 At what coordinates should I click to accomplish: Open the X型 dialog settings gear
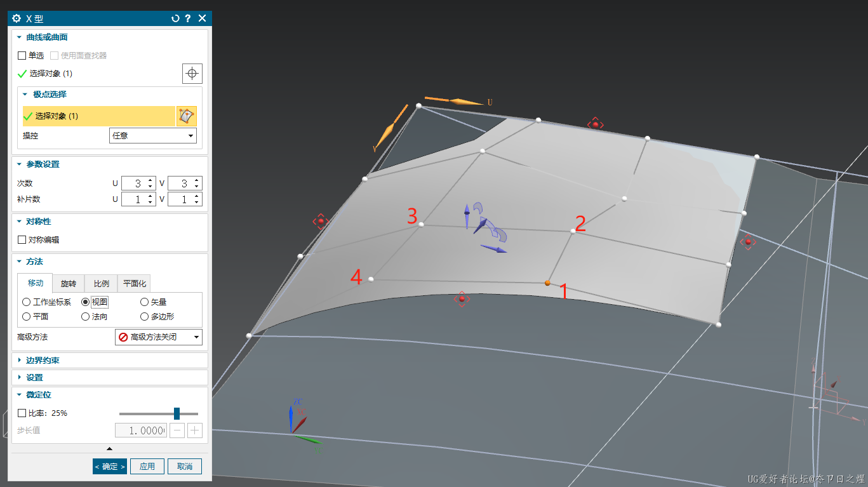click(17, 18)
